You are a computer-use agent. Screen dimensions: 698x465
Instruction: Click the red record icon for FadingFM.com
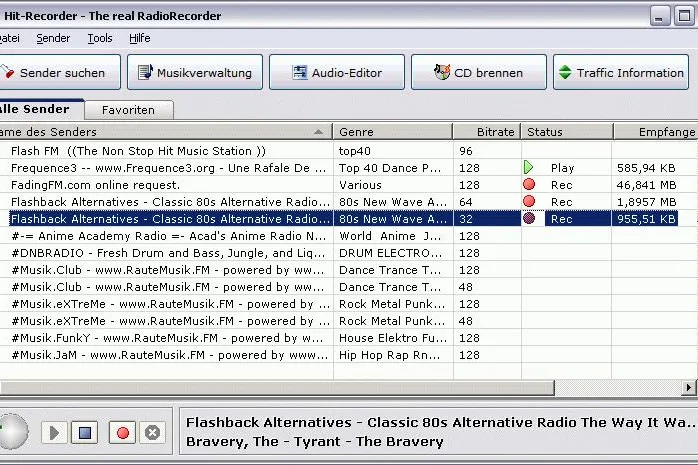[529, 184]
